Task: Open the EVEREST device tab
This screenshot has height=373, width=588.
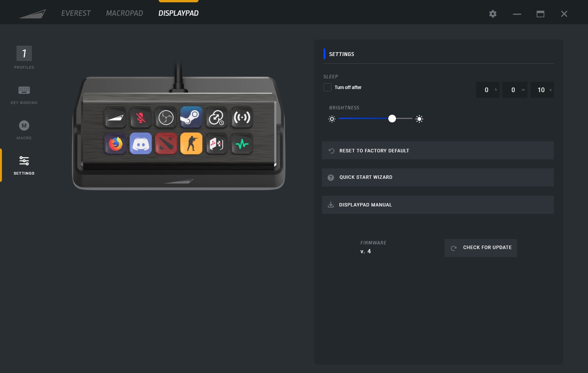Action: [x=76, y=13]
